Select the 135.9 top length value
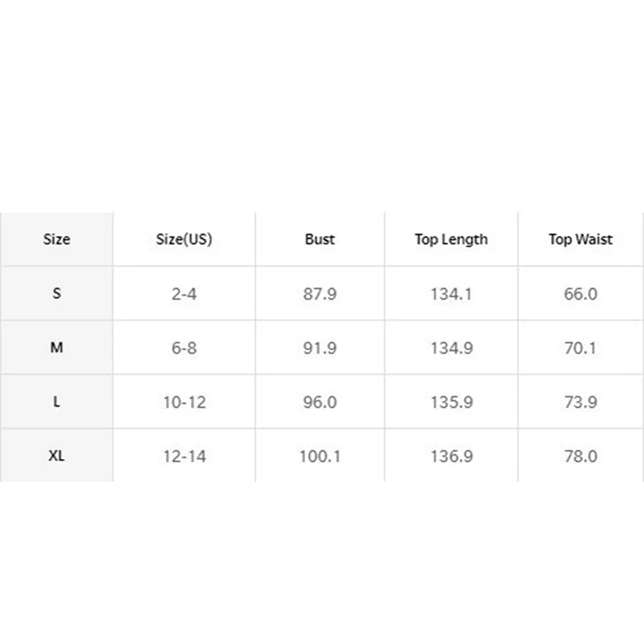 451,402
